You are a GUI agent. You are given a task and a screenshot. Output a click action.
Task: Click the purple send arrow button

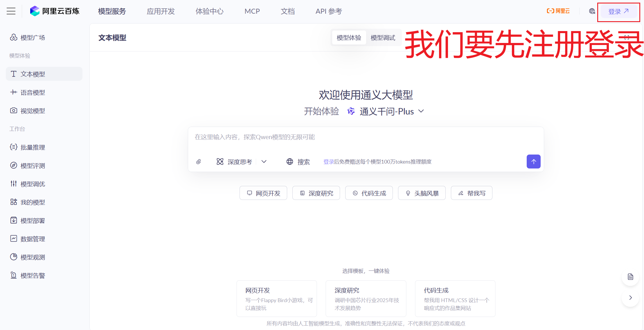pyautogui.click(x=533, y=162)
